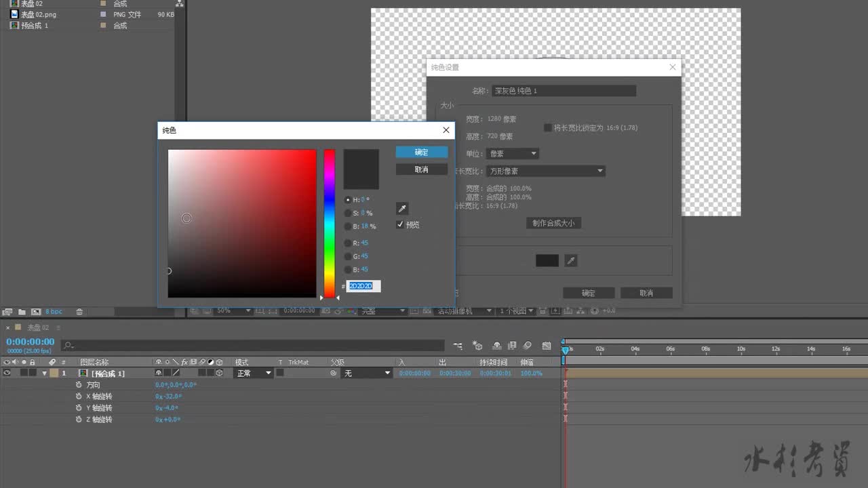Close the 纯色 color picker dialog
Image resolution: width=868 pixels, height=488 pixels.
coord(446,130)
